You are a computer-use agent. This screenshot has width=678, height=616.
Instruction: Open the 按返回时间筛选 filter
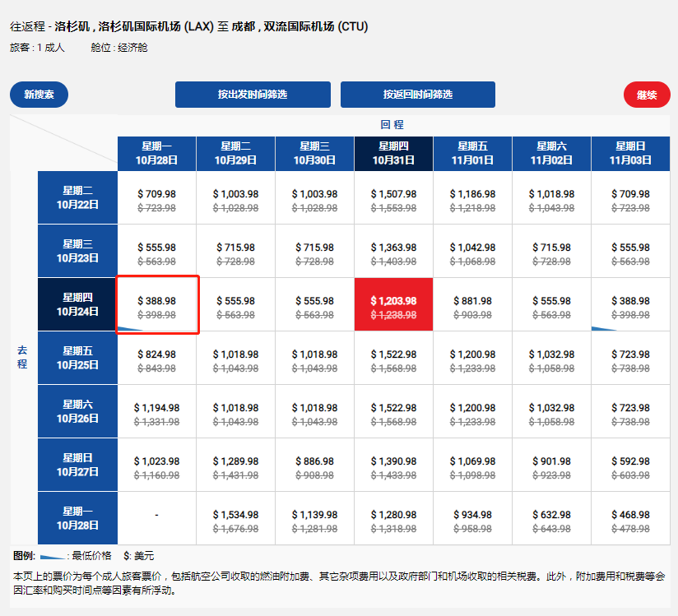pos(418,95)
